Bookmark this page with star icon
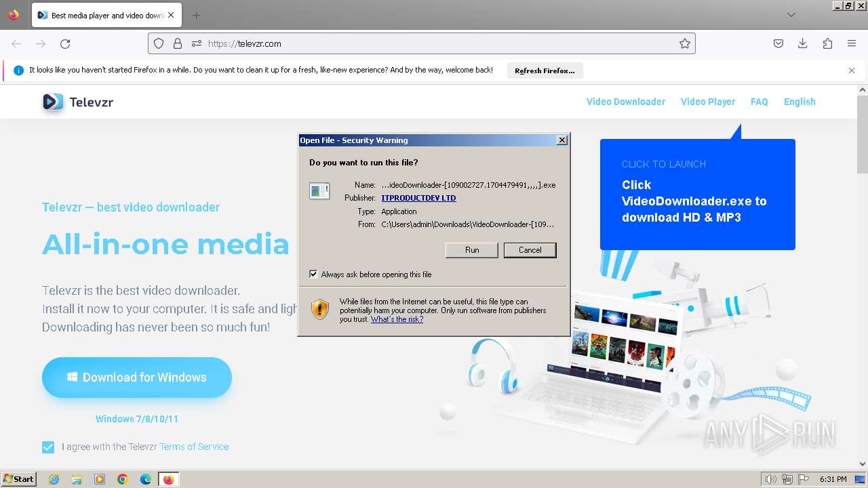The height and width of the screenshot is (488, 868). (685, 43)
